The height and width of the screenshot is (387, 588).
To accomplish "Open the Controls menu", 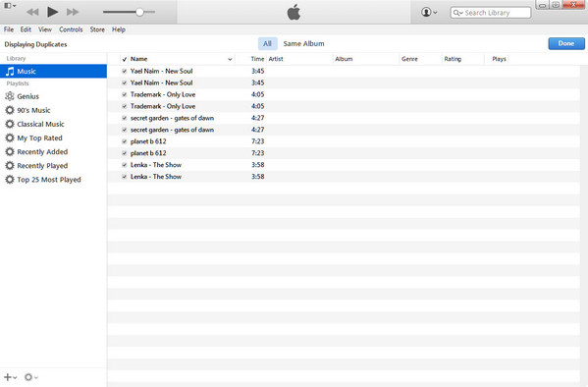I will pyautogui.click(x=71, y=29).
